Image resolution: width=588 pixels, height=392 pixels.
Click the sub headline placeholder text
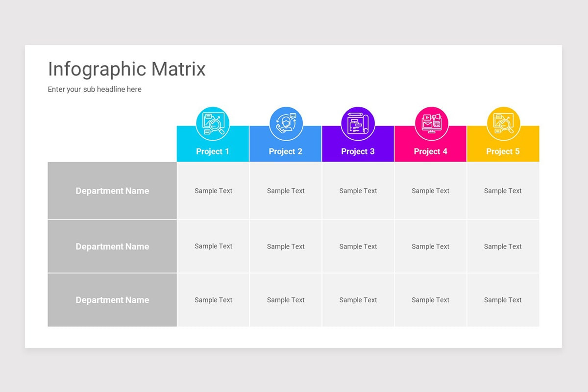[94, 89]
